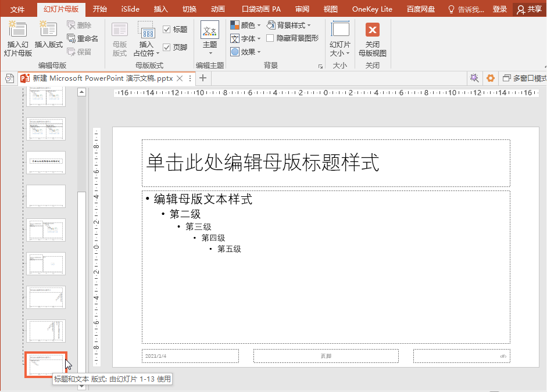Click the 第五级 text level
The height and width of the screenshot is (392, 547).
[229, 249]
